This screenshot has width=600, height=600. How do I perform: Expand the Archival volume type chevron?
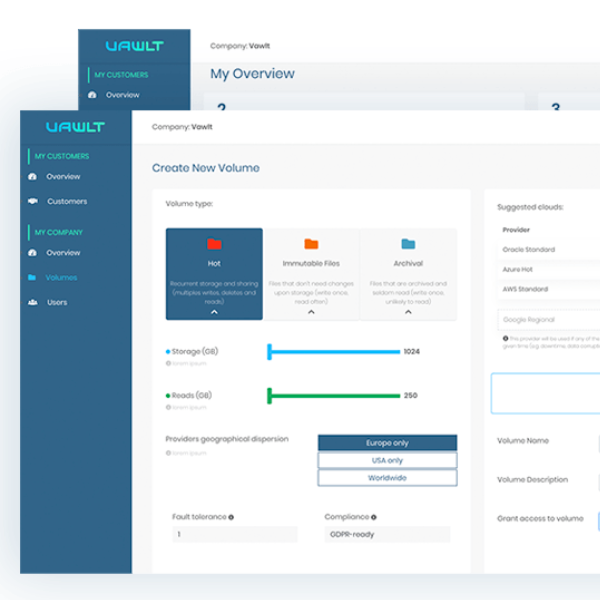pos(408,312)
